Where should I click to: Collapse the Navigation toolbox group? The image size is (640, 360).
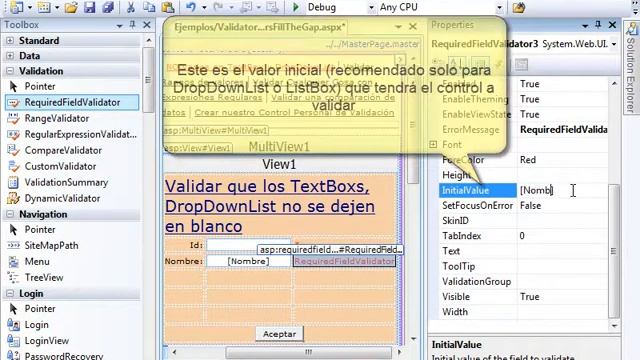[x=10, y=214]
